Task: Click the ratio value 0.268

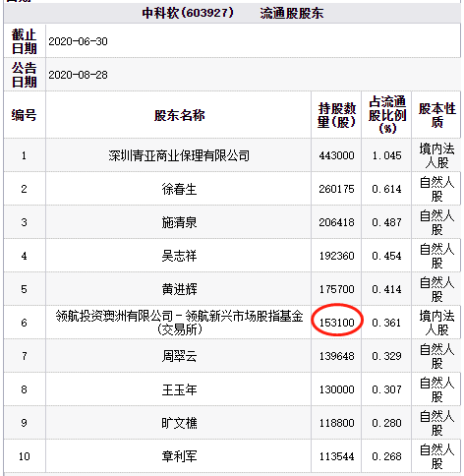Action: pos(387,456)
